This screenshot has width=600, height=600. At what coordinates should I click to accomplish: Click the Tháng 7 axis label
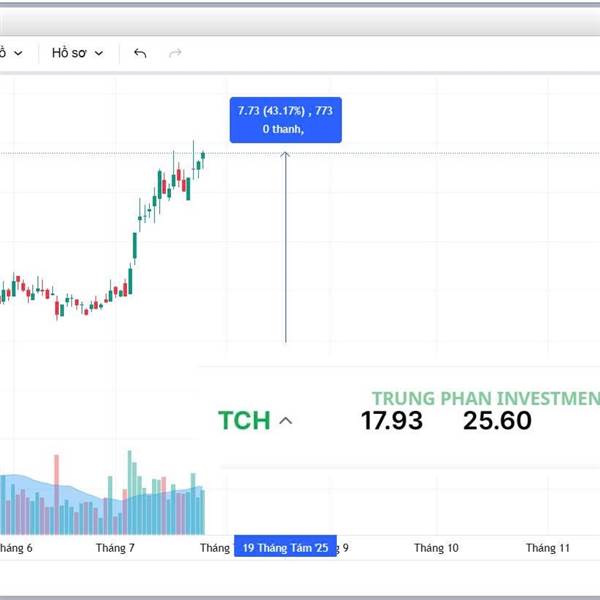(x=115, y=548)
